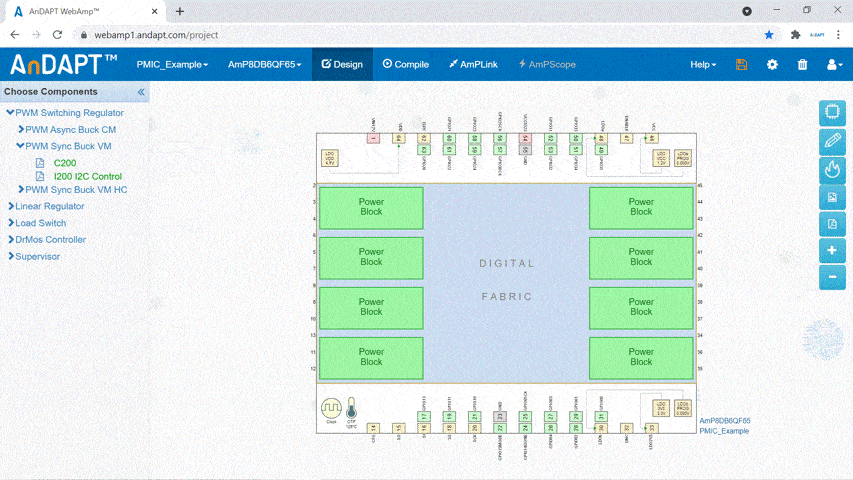Open the AmPScope tab

547,64
